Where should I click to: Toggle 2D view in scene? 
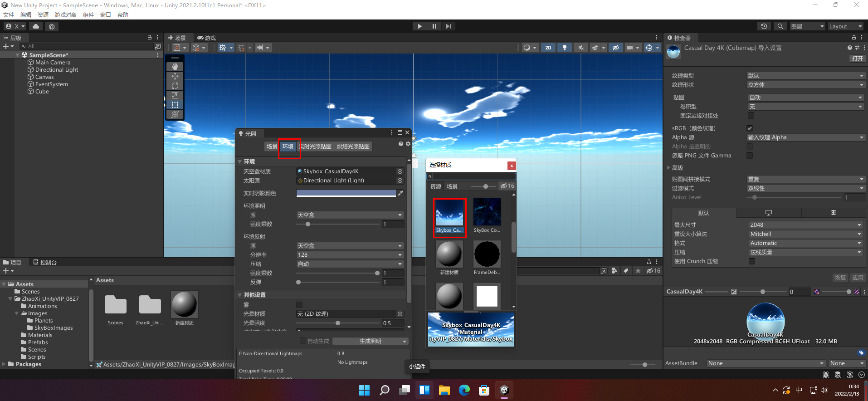tap(548, 48)
